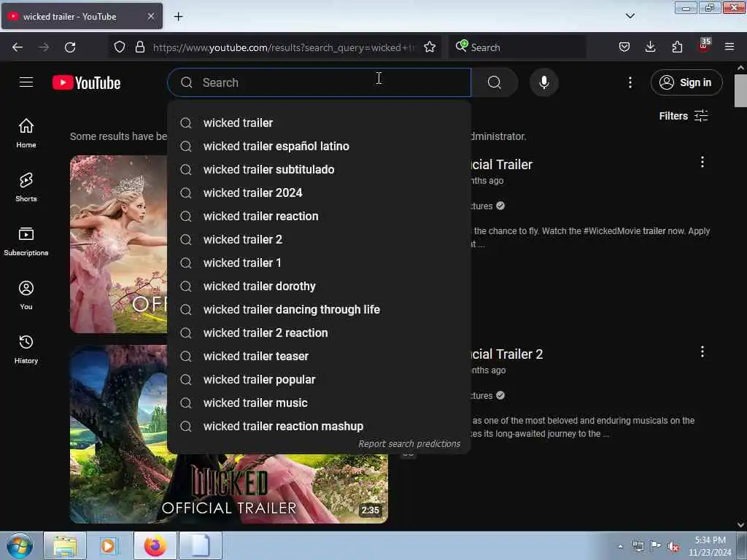Open Subscriptions in the sidebar
The image size is (747, 560).
click(x=26, y=241)
